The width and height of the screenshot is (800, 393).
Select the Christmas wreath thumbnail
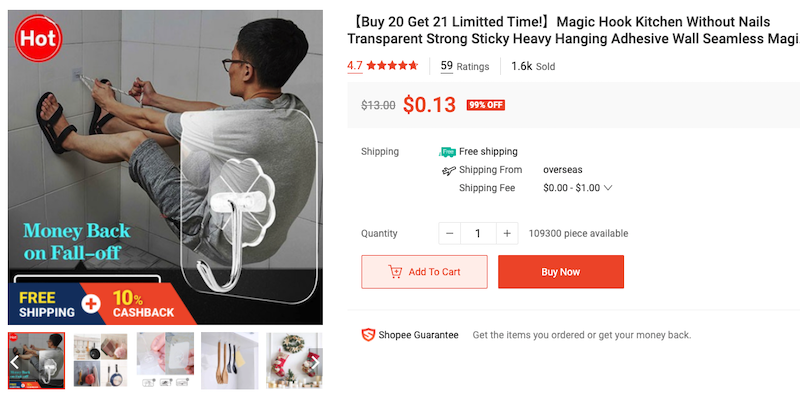[x=294, y=360]
